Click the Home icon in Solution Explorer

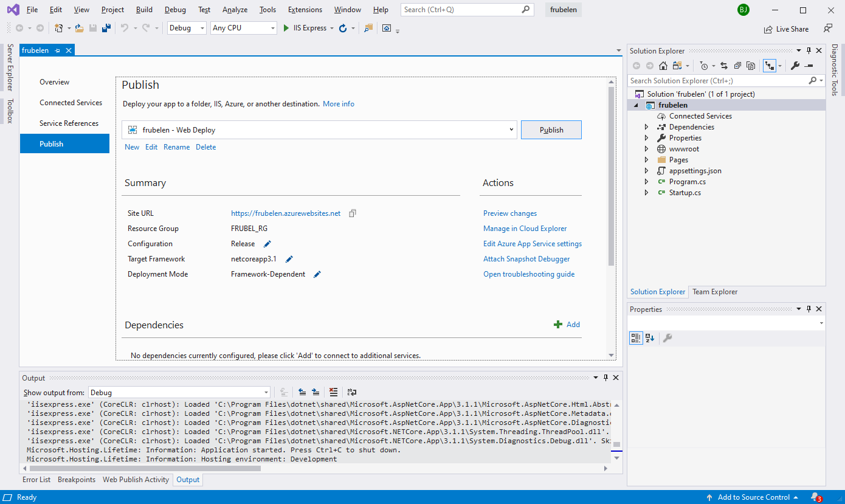(x=663, y=66)
